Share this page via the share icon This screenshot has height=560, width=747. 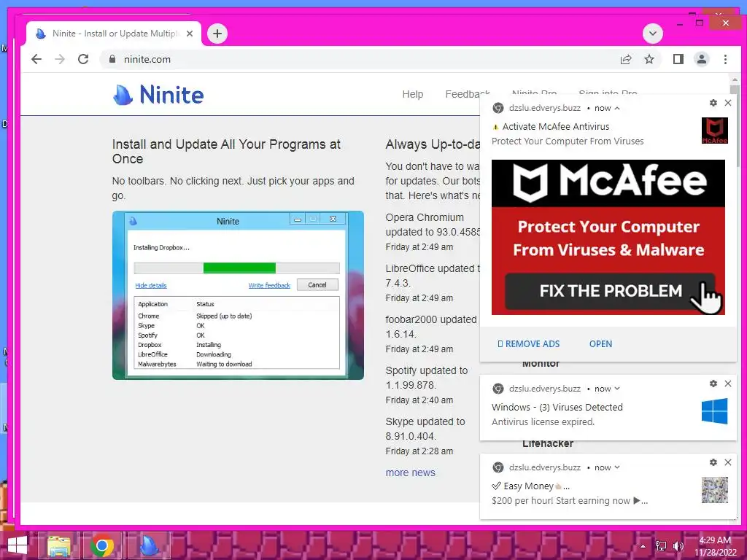click(625, 59)
